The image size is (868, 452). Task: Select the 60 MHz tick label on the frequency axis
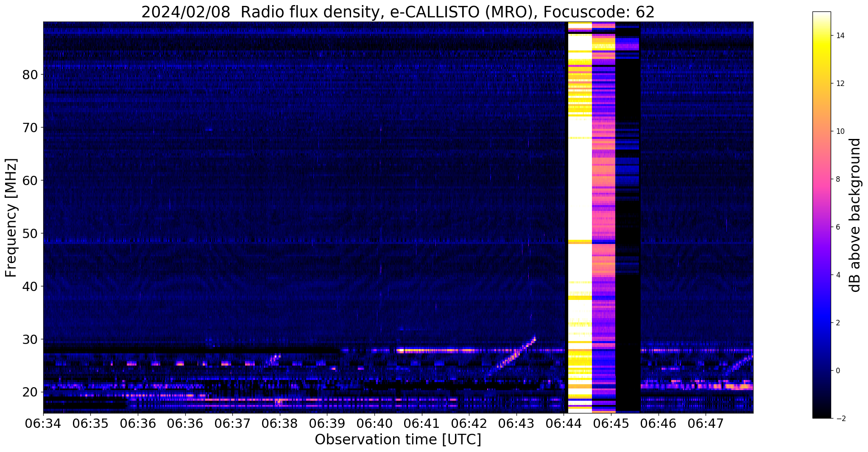[x=30, y=180]
